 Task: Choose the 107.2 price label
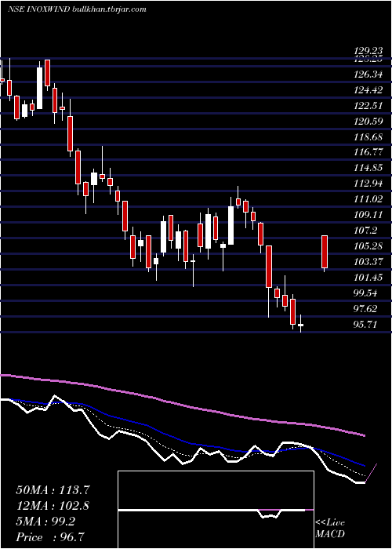(365, 231)
